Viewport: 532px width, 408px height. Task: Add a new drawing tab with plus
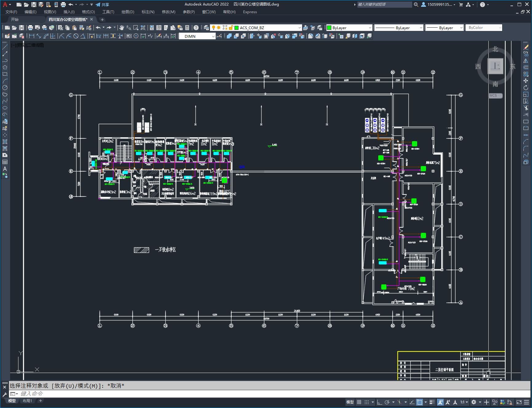[x=102, y=19]
